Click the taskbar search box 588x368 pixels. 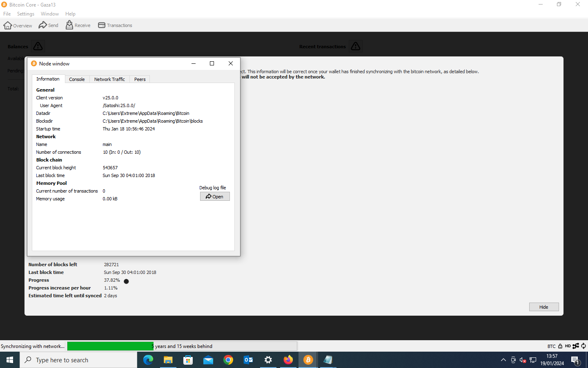coord(78,360)
